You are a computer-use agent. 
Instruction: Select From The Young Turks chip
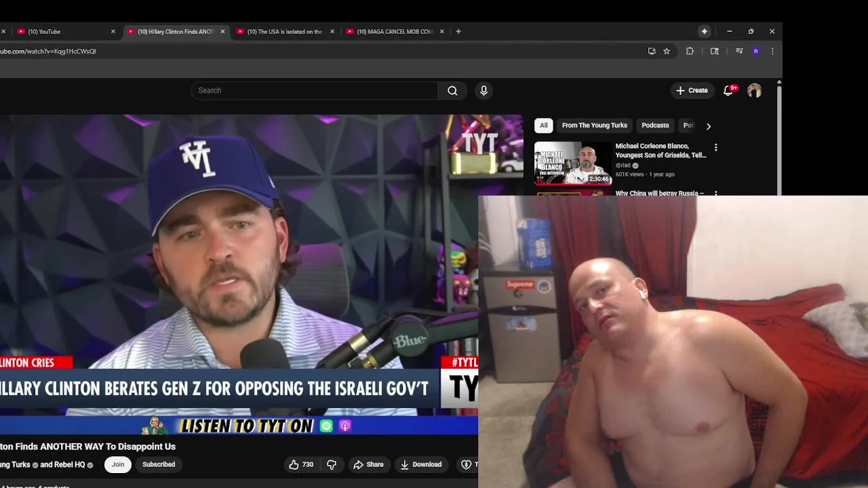[595, 125]
